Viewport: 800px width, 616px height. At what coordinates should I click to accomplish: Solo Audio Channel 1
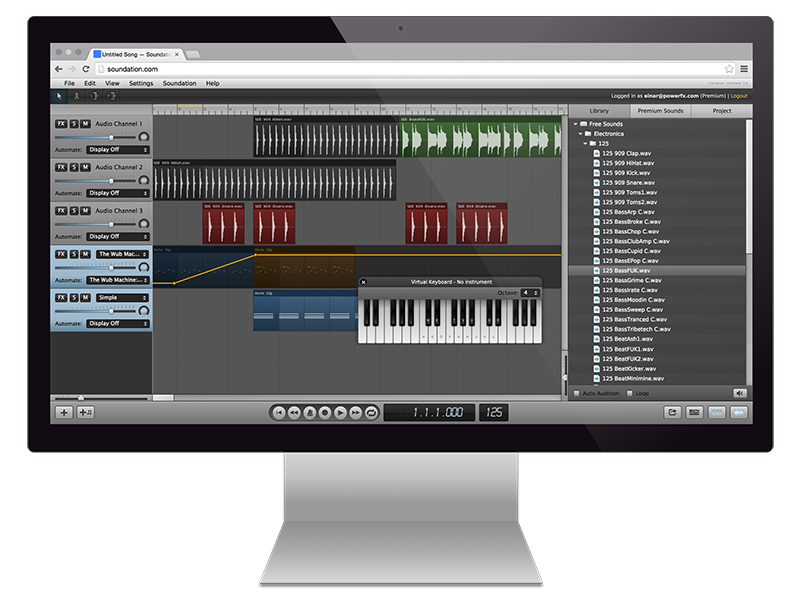coord(74,124)
